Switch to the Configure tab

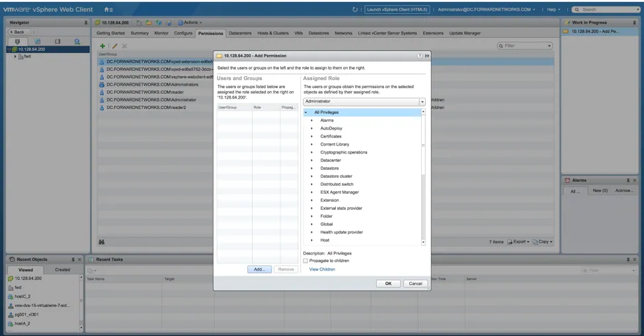(183, 33)
